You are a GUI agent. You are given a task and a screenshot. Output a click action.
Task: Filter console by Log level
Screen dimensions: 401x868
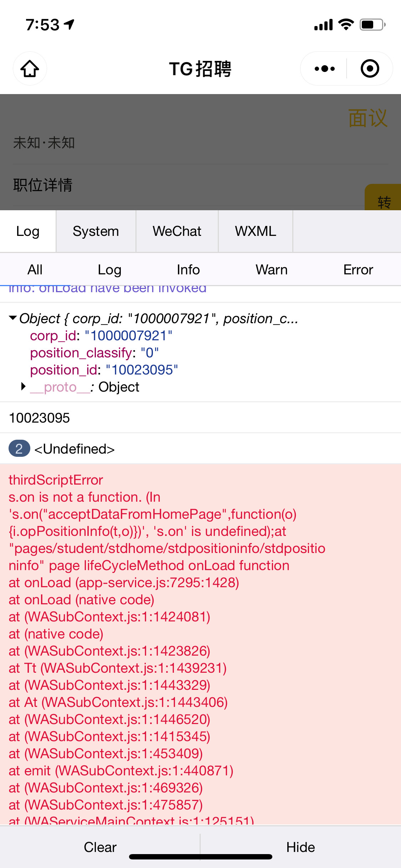click(x=109, y=270)
